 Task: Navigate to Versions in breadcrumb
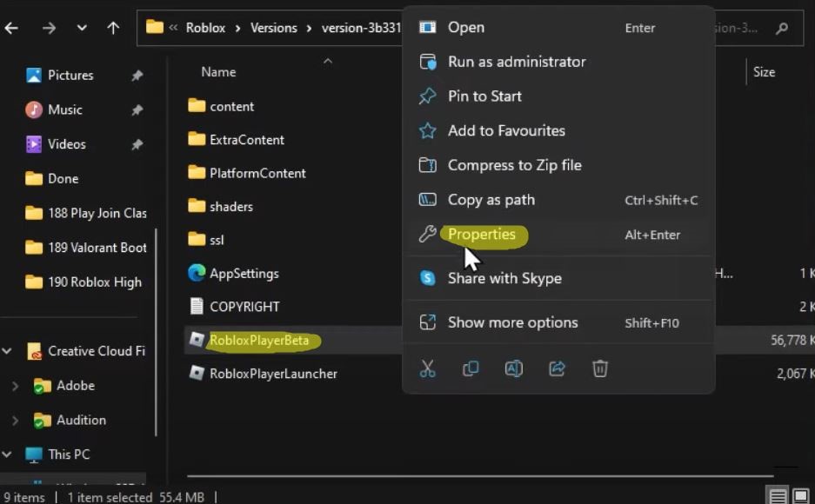[x=274, y=28]
